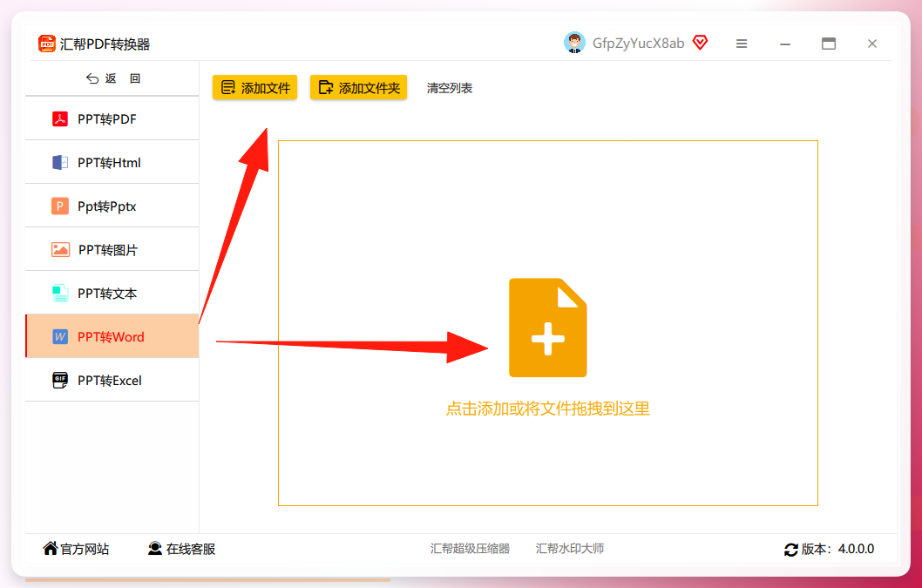
Task: Click the GIF icon beside PPT转Excel
Action: [x=60, y=380]
